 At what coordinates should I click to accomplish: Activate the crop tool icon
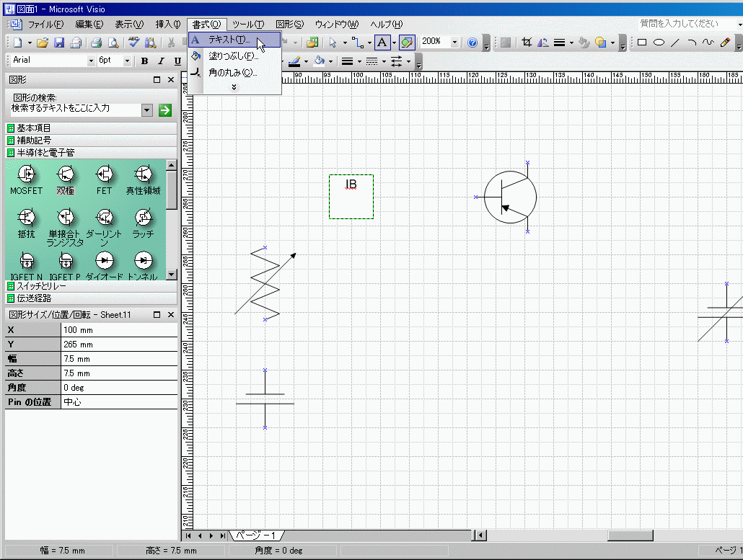527,43
